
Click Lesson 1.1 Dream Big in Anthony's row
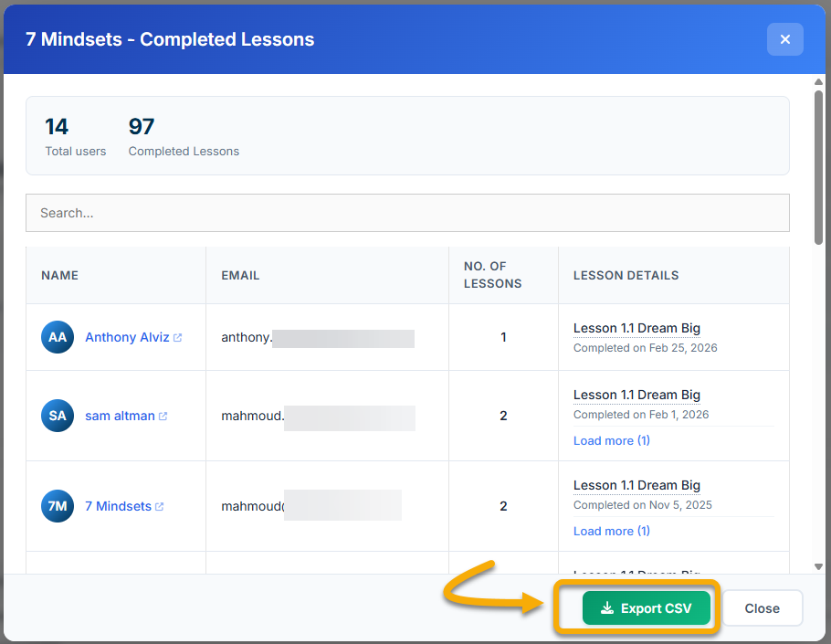636,328
